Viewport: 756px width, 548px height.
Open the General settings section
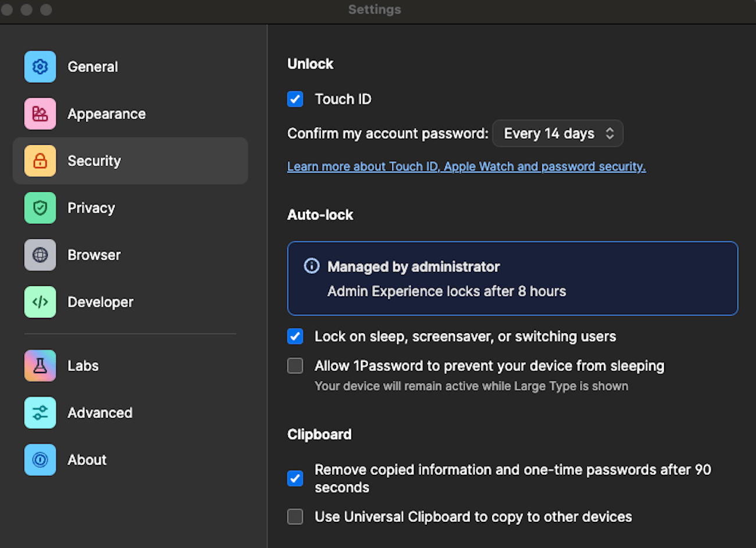click(92, 67)
